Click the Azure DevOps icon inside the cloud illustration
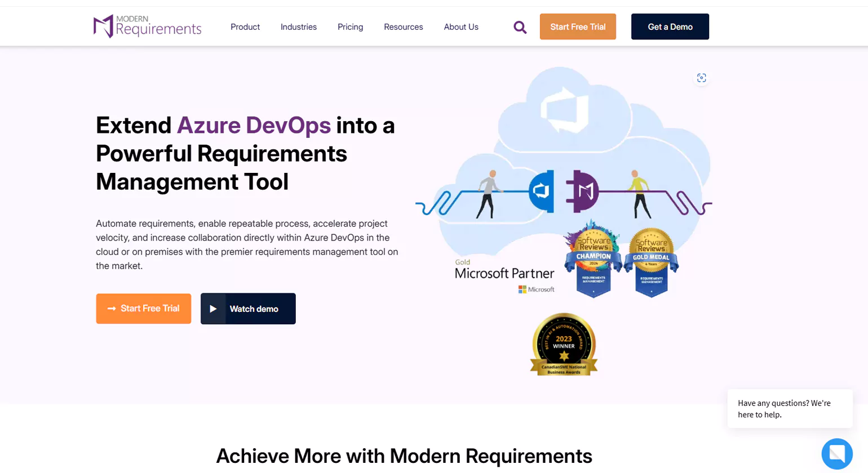This screenshot has height=473, width=868. 542,192
